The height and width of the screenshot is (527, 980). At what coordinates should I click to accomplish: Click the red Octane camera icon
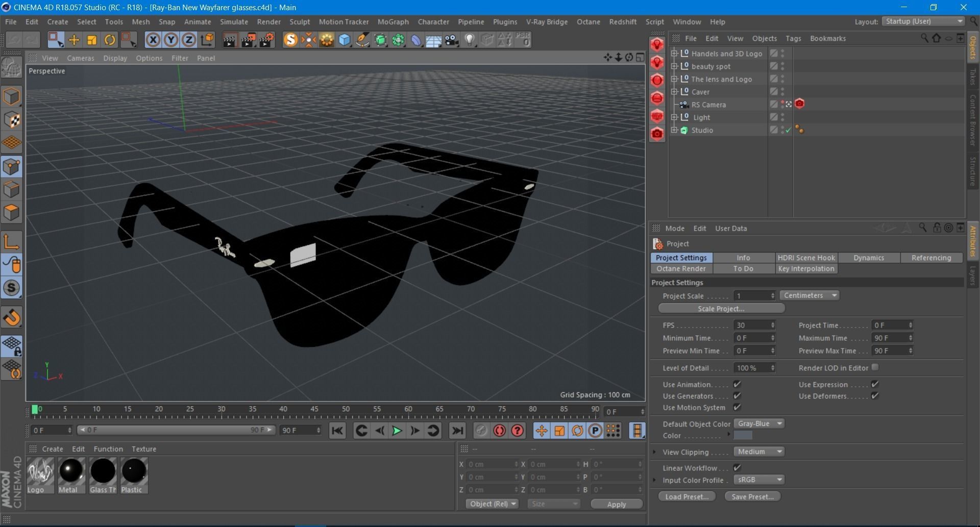pos(657,134)
